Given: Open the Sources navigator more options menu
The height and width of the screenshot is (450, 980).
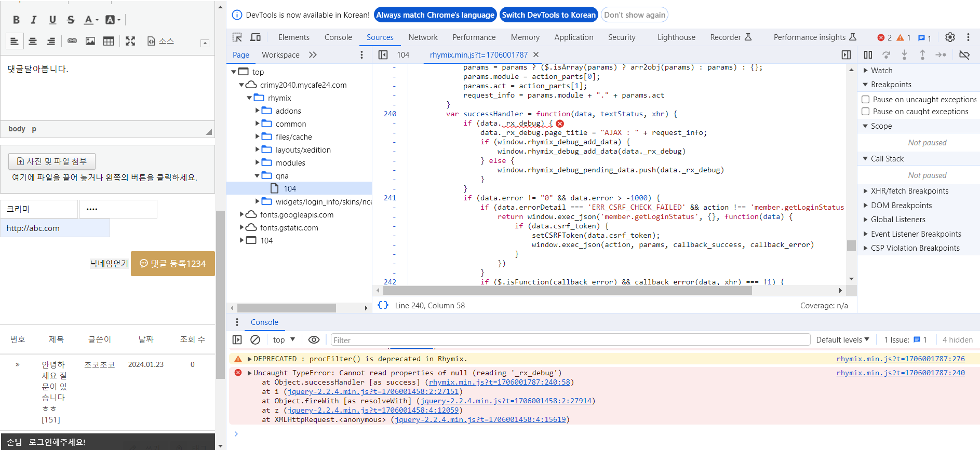Looking at the screenshot, I should pos(362,55).
